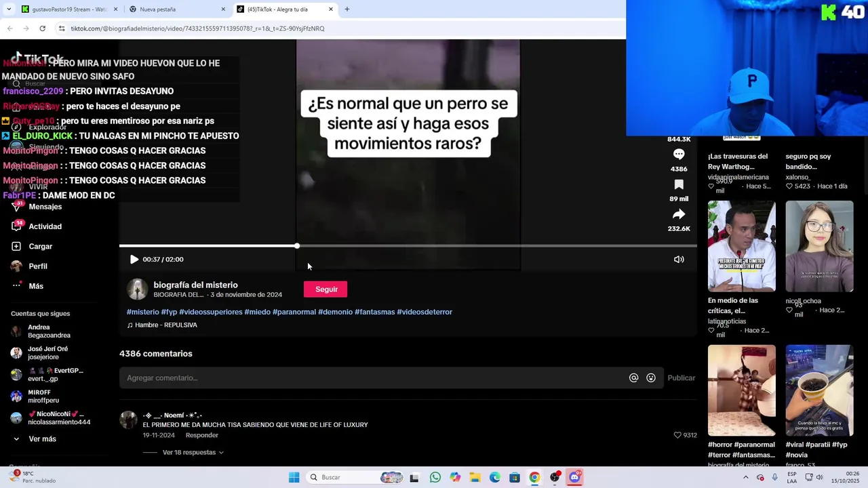Open the #horror #paranormal video thumbnail
Viewport: 868px width, 488px height.
point(742,390)
